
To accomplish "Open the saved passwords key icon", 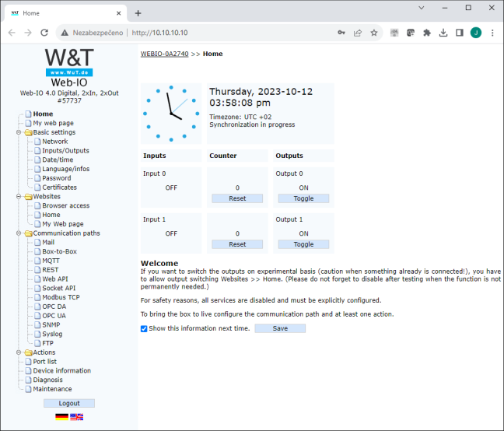I will [x=341, y=33].
